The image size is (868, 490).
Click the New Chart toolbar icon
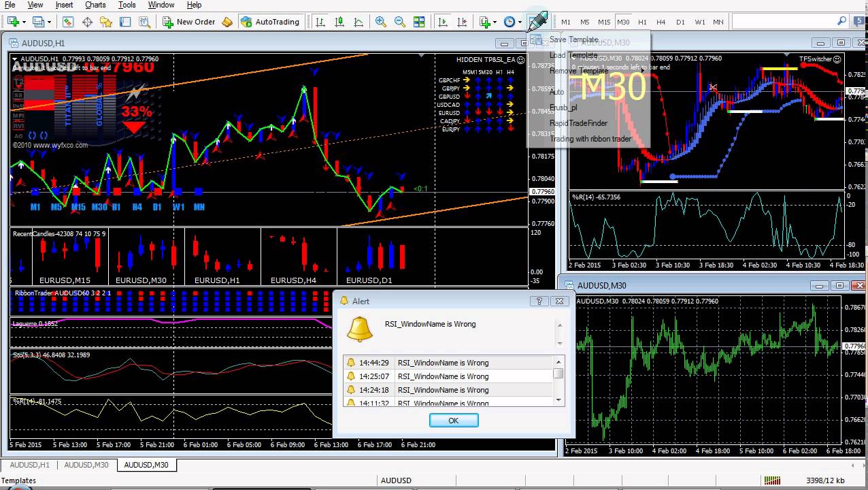pyautogui.click(x=12, y=22)
